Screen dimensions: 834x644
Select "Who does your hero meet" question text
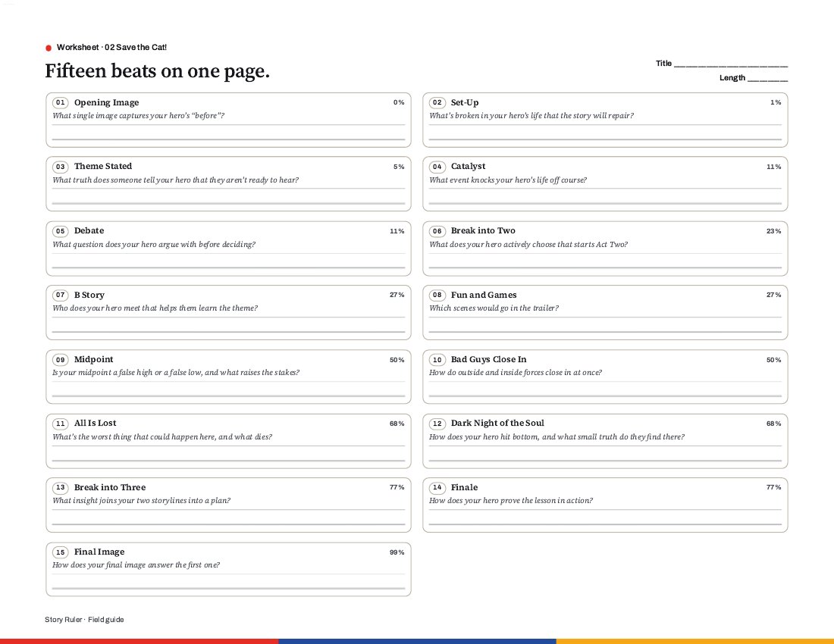[x=155, y=308]
